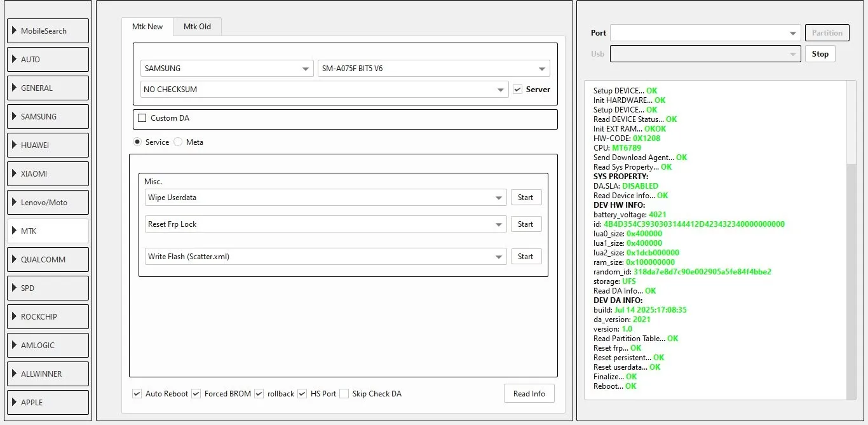Click the Reset frp... OK log line
Viewport: 868px width, 425px height.
(618, 348)
